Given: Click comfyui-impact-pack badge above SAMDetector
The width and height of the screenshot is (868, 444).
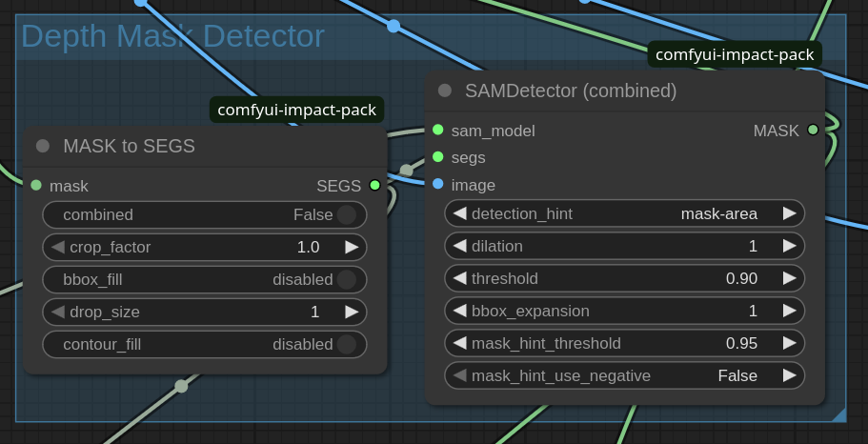Looking at the screenshot, I should pos(735,54).
